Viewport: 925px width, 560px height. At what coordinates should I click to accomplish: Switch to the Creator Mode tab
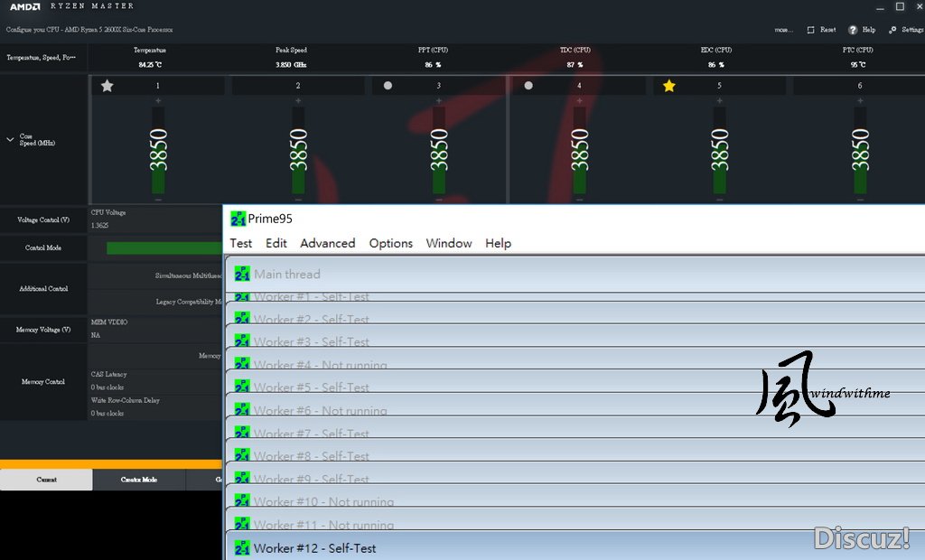pyautogui.click(x=139, y=480)
